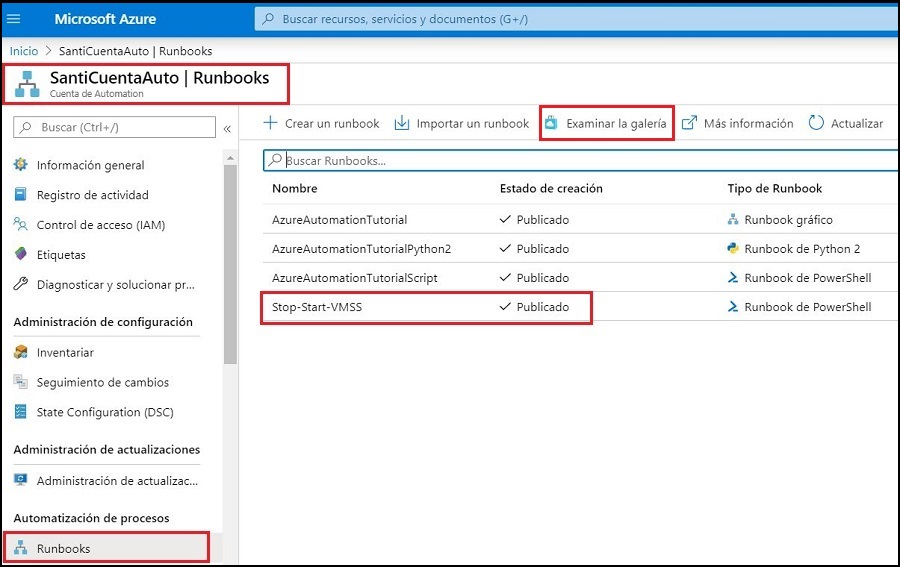Open Etiquetas in sidebar
Viewport: 900px width, 567px height.
pos(61,255)
